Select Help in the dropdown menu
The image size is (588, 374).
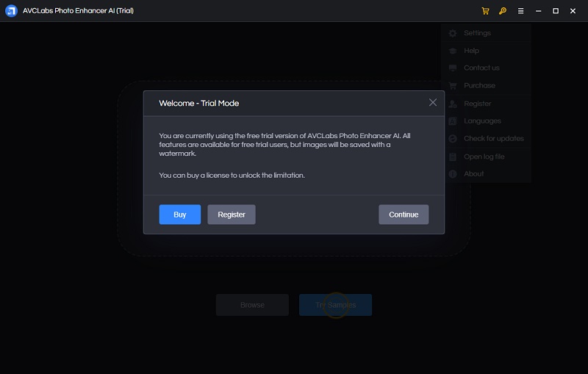coord(486,51)
